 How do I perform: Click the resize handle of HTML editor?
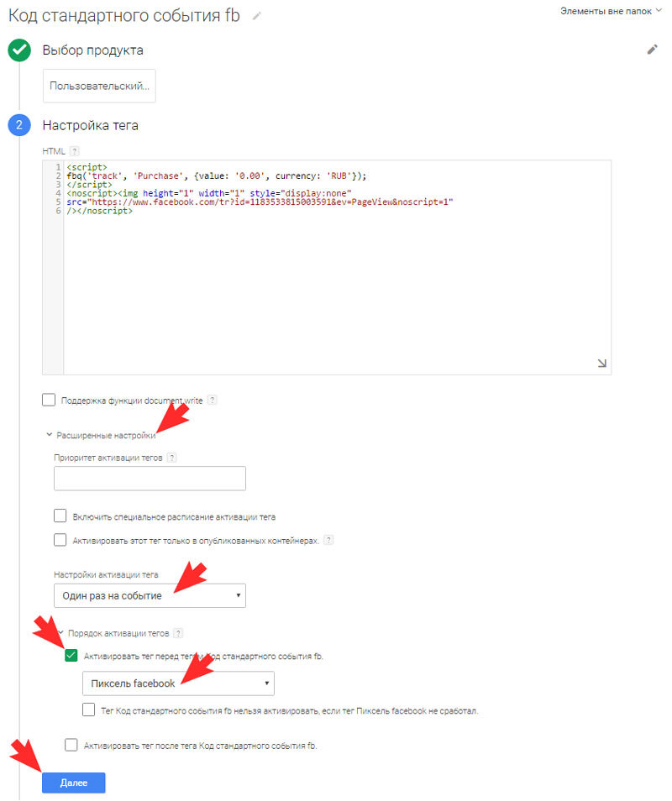click(602, 364)
